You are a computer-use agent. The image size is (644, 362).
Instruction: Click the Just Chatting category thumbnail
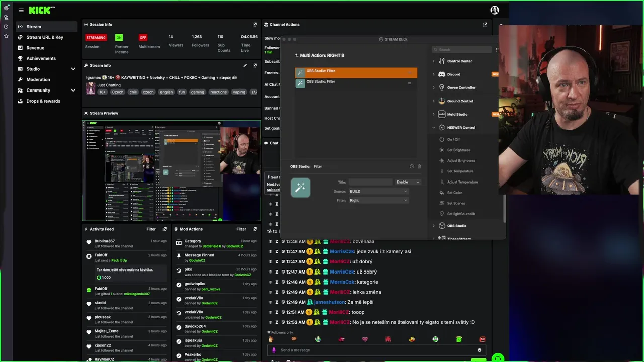click(x=91, y=88)
